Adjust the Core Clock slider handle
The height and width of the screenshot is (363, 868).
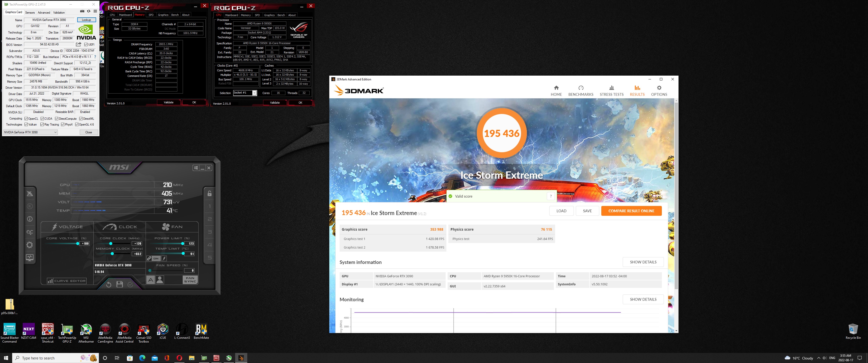pyautogui.click(x=111, y=244)
